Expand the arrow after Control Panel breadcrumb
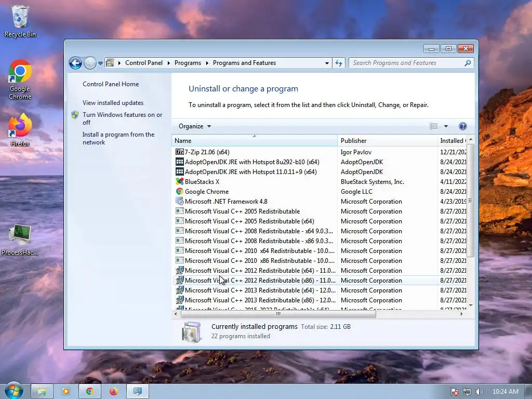532x399 pixels. 169,63
